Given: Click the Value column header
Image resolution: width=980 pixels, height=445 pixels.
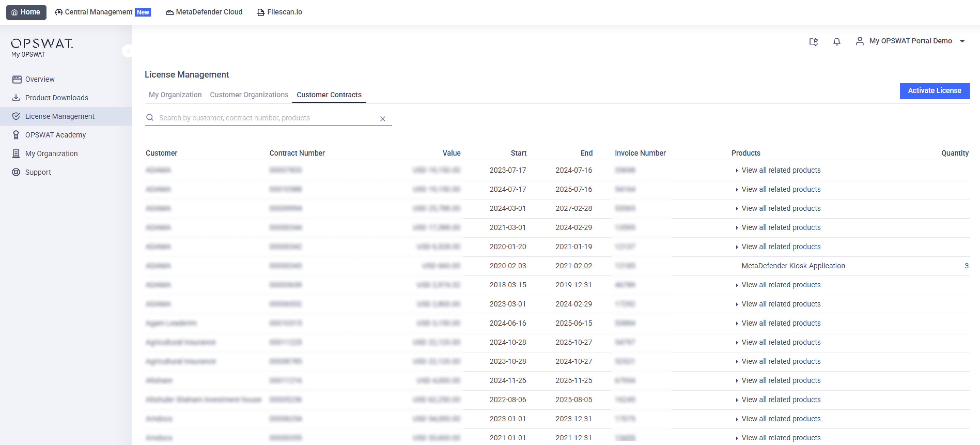Looking at the screenshot, I should 452,154.
